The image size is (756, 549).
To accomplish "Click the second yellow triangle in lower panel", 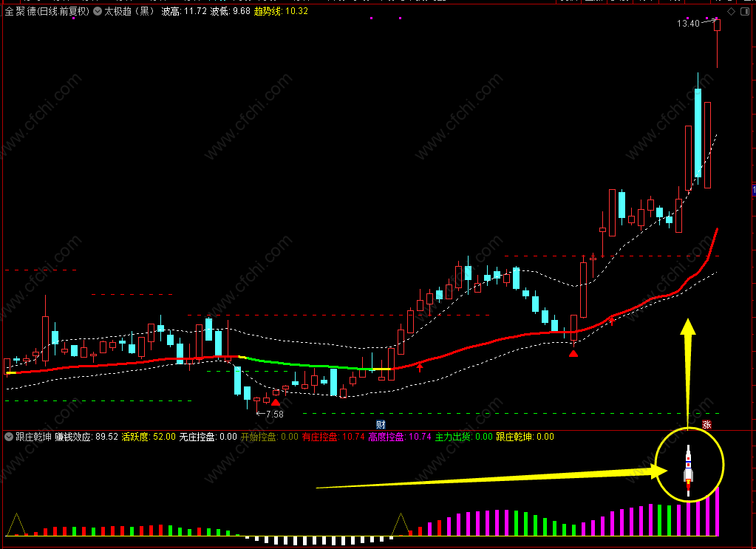I will pyautogui.click(x=401, y=525).
